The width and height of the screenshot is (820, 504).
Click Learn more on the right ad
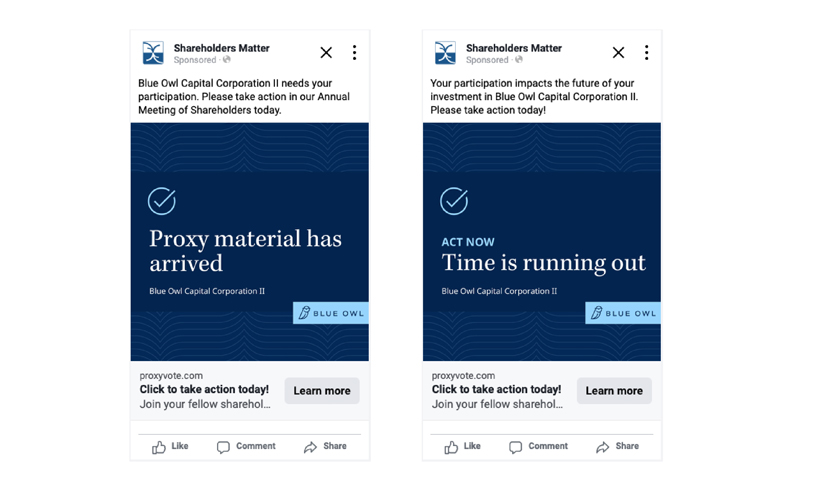pyautogui.click(x=614, y=391)
